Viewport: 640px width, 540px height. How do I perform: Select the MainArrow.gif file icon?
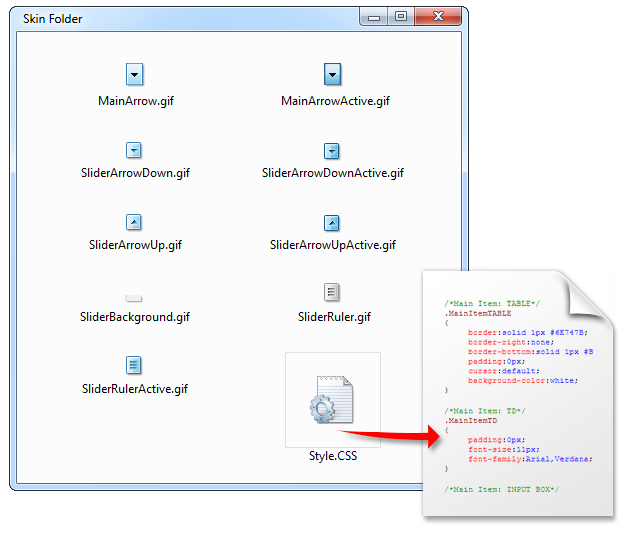[x=134, y=74]
